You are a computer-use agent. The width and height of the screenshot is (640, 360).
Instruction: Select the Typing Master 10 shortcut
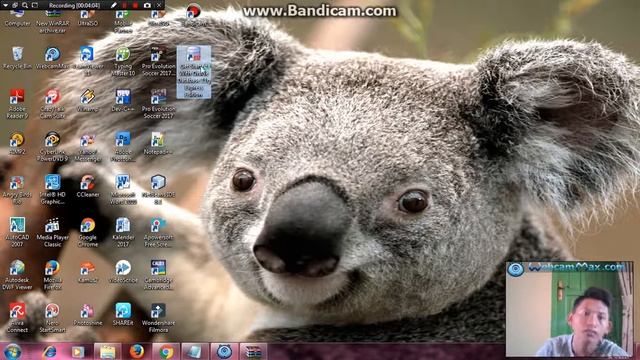coord(123,61)
